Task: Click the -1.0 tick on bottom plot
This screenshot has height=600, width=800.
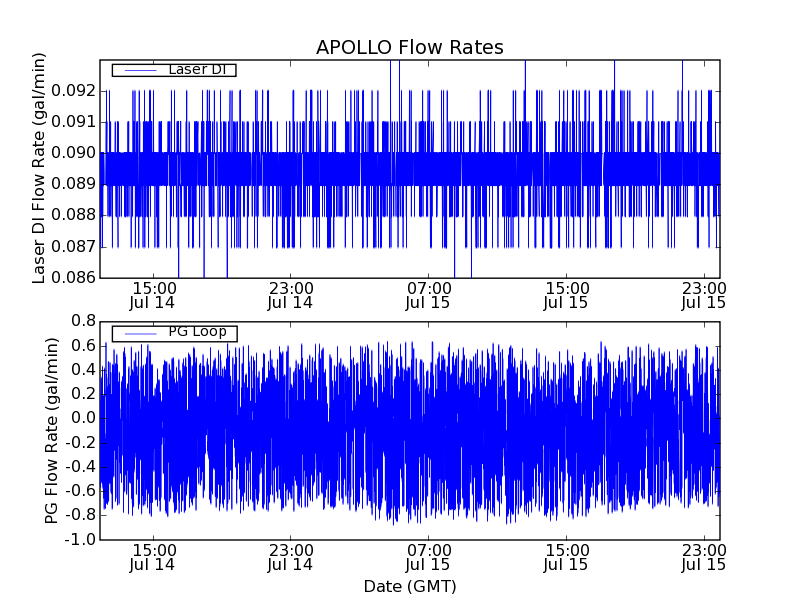Action: tap(80, 539)
